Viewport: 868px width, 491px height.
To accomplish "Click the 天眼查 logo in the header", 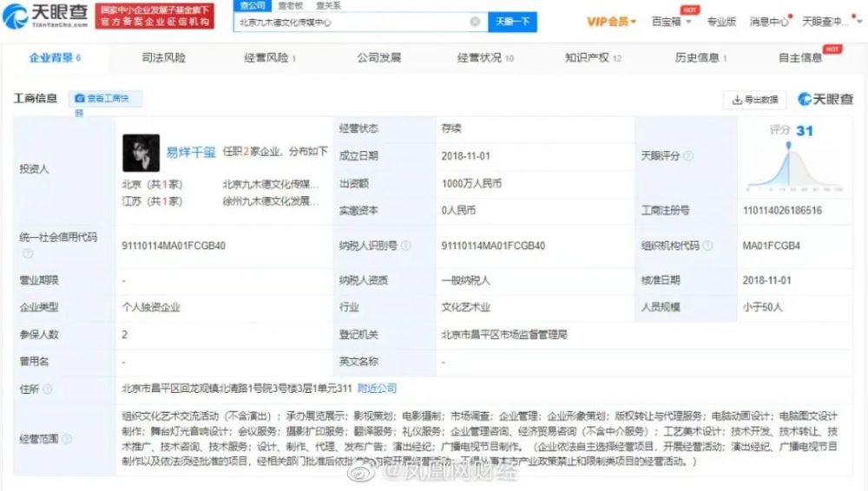I will (x=45, y=16).
